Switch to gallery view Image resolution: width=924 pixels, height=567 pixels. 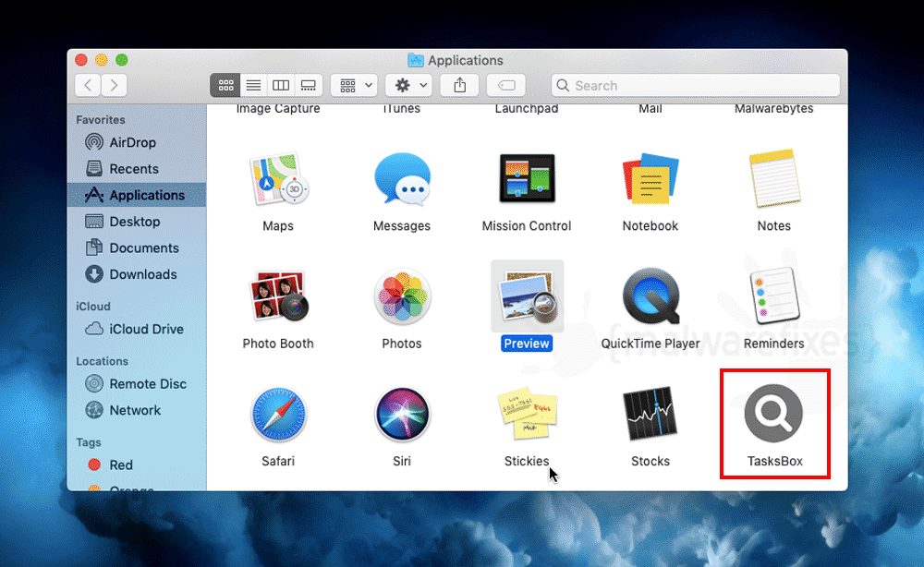click(309, 85)
